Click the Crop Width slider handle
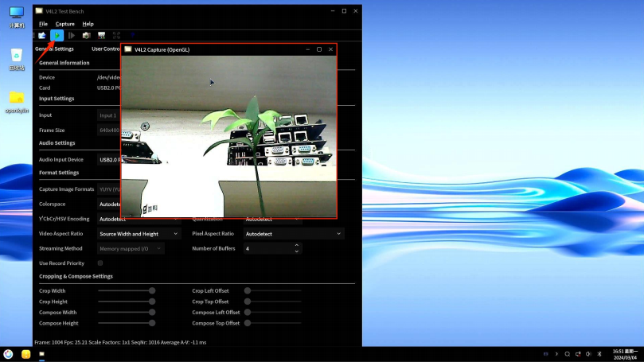Image resolution: width=644 pixels, height=362 pixels. click(x=152, y=290)
